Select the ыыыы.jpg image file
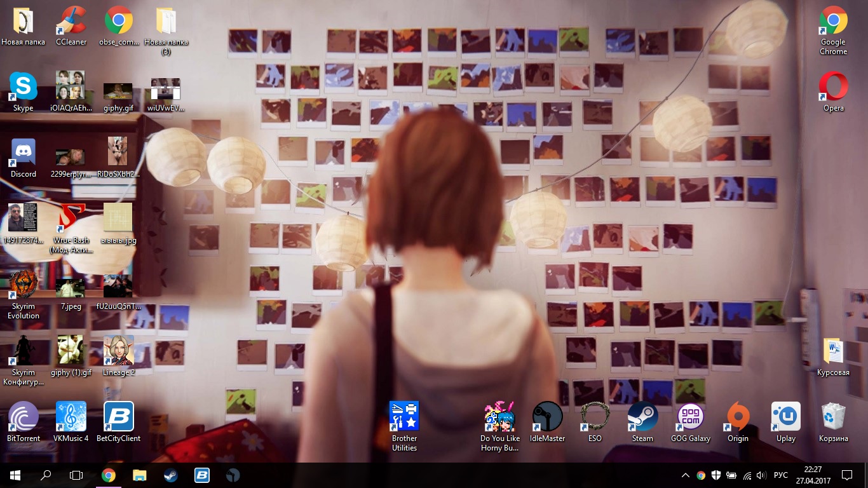The height and width of the screenshot is (488, 868). [119, 224]
